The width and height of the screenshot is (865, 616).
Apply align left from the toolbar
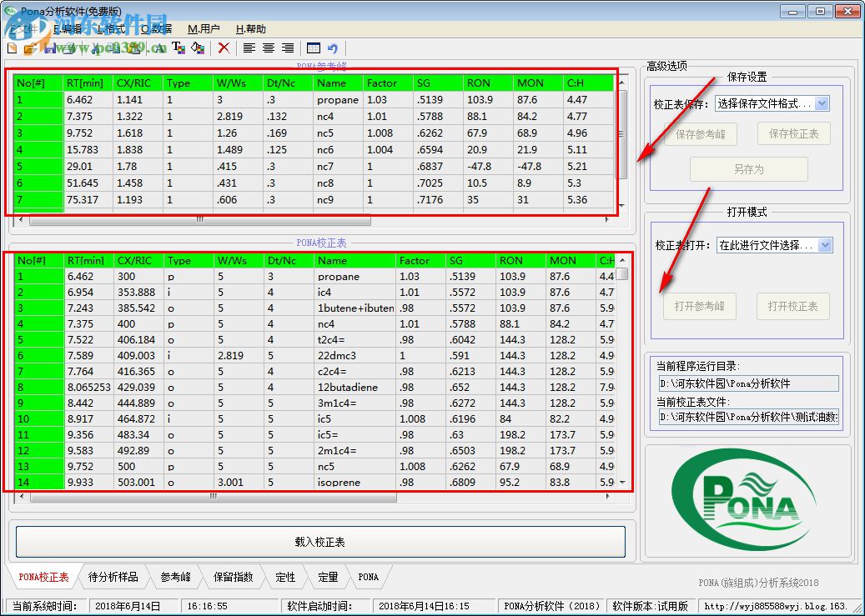point(249,48)
